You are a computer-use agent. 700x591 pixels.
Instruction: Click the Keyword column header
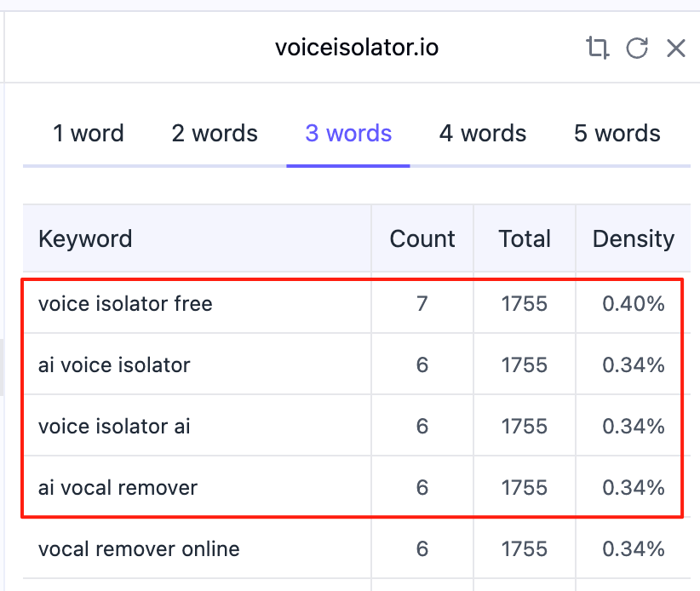click(85, 238)
